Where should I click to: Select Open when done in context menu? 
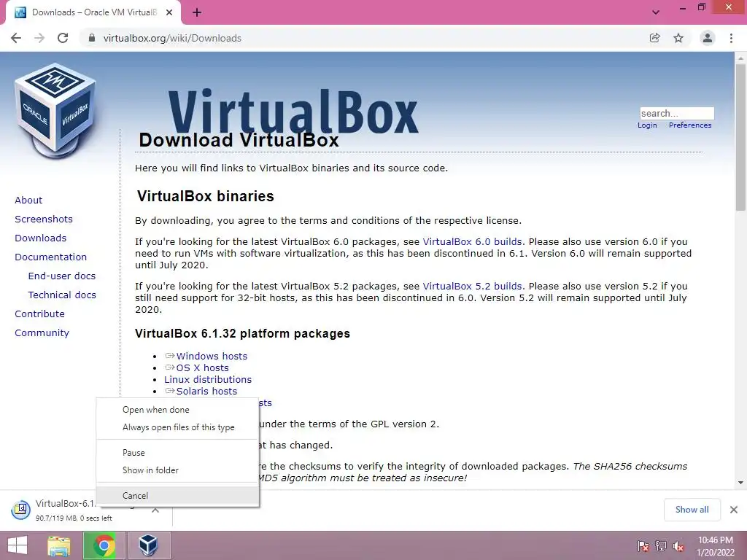[x=178, y=410]
